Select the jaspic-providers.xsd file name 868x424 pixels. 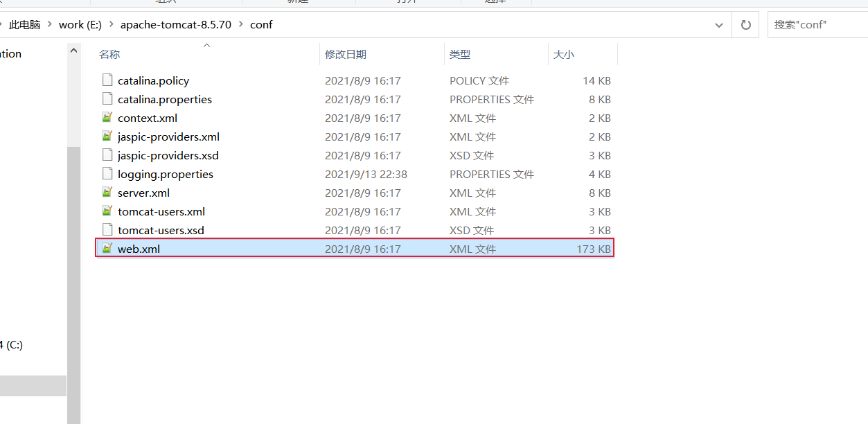168,155
